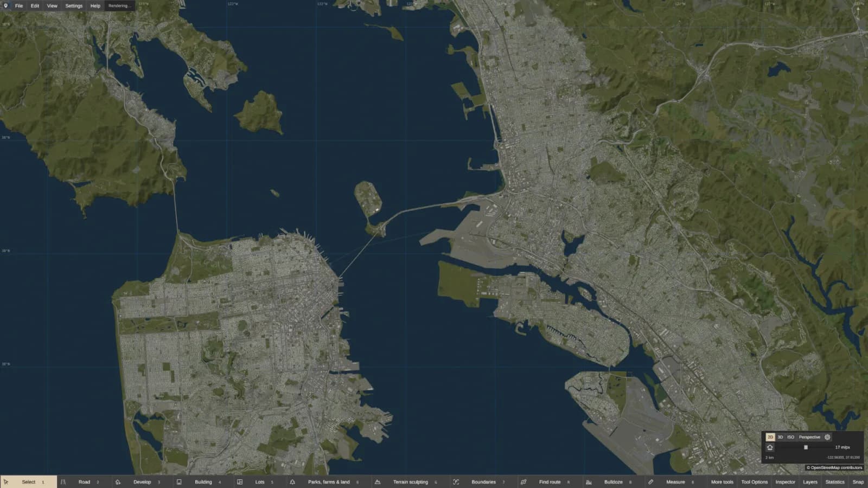Select the Lots tool icon
The image size is (868, 488).
click(x=240, y=481)
